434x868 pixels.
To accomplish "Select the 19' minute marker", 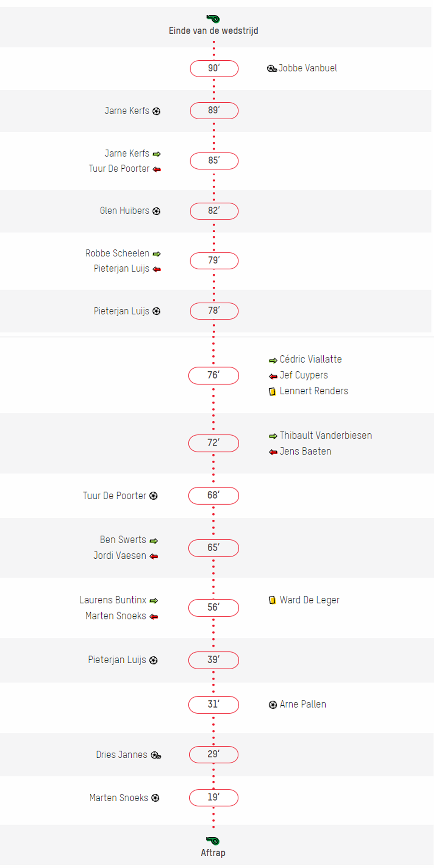I will 214,798.
